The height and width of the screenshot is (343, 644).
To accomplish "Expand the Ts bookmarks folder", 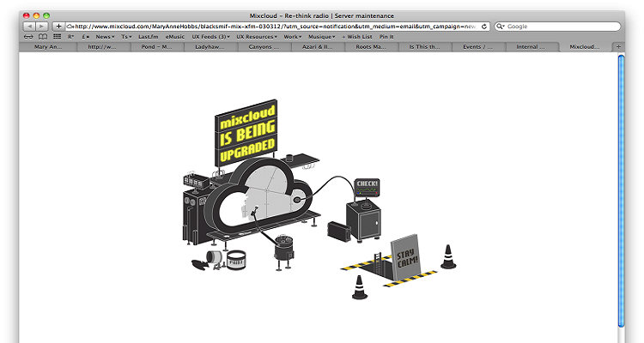I will point(126,37).
